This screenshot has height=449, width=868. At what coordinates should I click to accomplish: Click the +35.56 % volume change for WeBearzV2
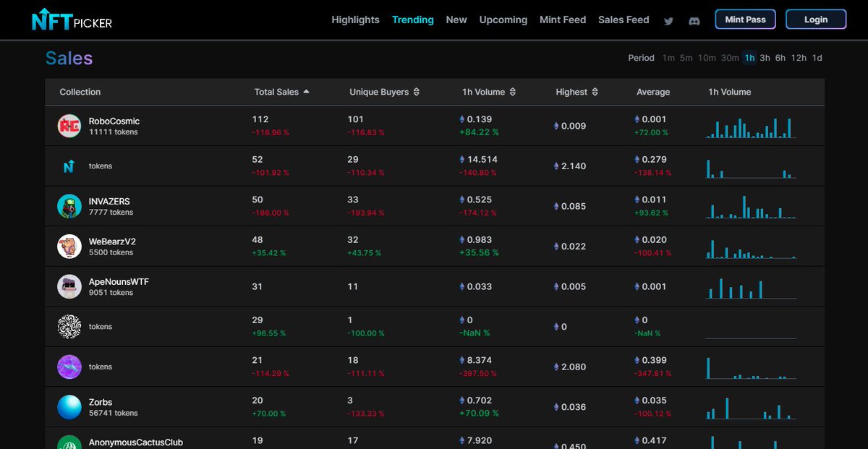pyautogui.click(x=479, y=253)
